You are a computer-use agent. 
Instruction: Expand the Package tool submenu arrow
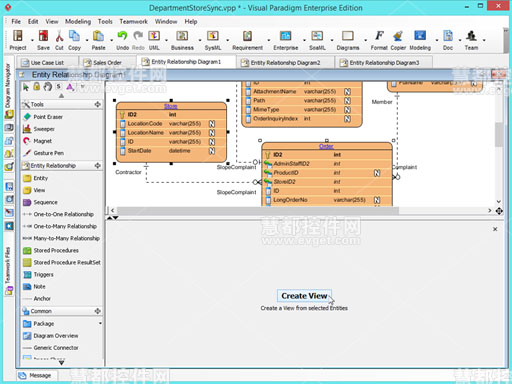(100, 324)
